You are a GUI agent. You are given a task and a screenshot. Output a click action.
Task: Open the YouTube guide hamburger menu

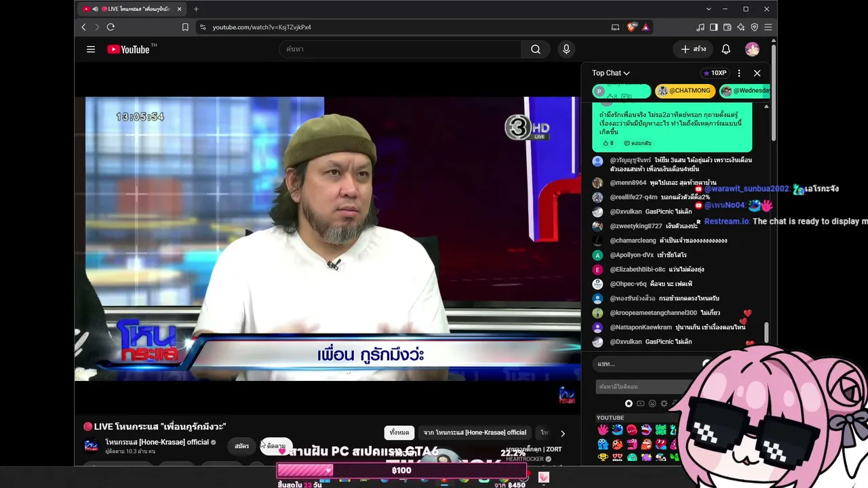91,49
